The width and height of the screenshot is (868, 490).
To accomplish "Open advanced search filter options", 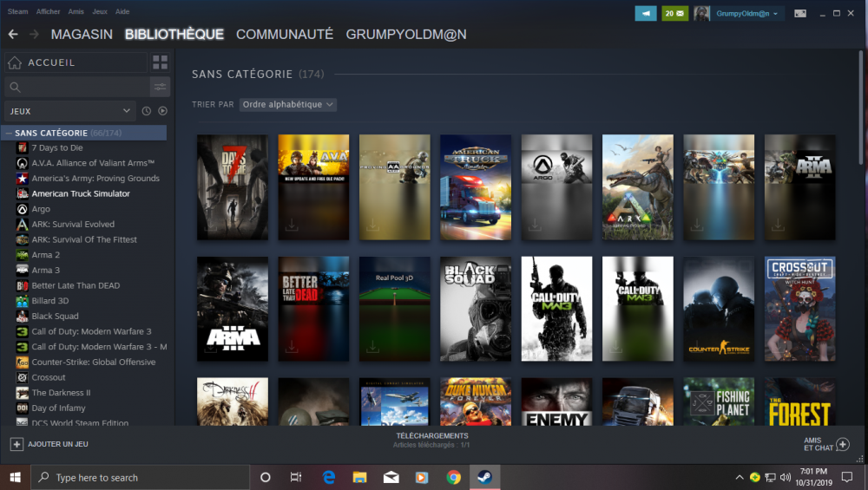I will [x=160, y=87].
